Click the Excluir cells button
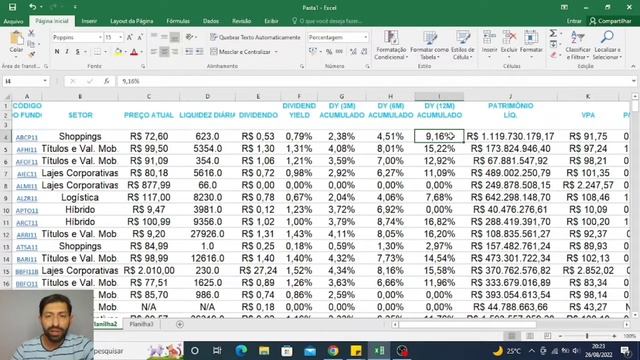640x360 pixels. coord(509,45)
